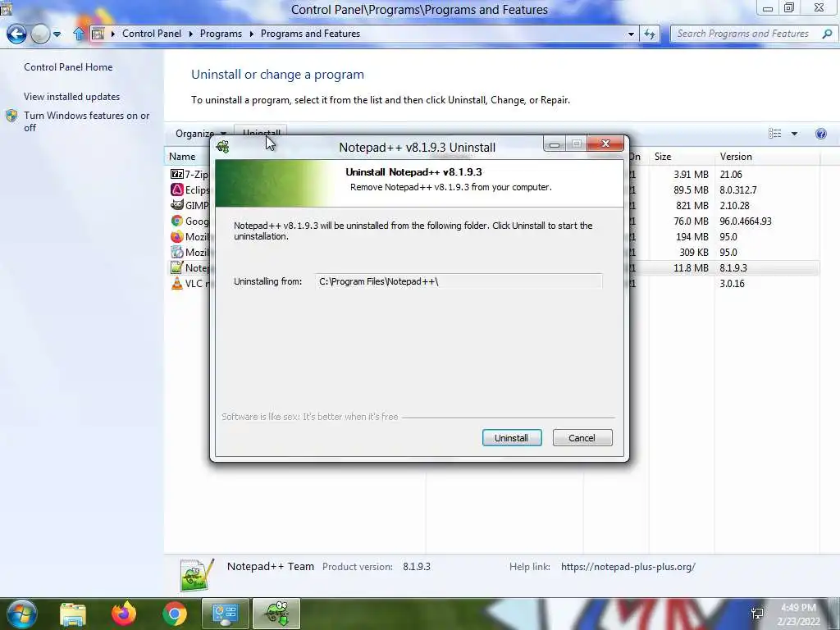This screenshot has width=840, height=630.
Task: Open the help question mark icon
Action: tap(820, 134)
